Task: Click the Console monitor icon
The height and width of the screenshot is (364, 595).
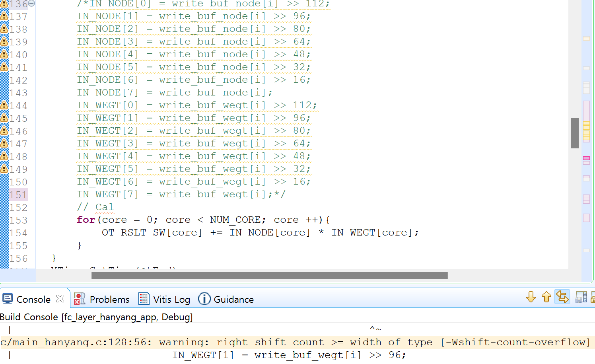Action: (8, 299)
